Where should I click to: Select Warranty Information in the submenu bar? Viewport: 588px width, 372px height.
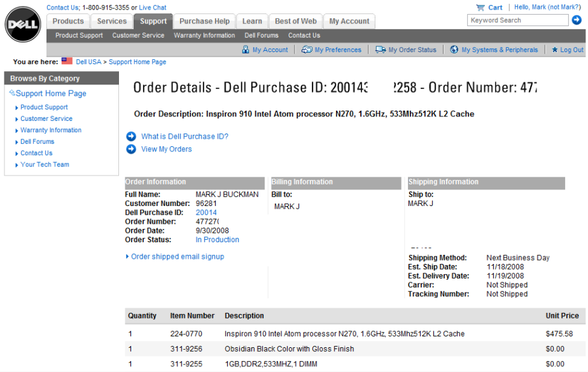tap(204, 36)
